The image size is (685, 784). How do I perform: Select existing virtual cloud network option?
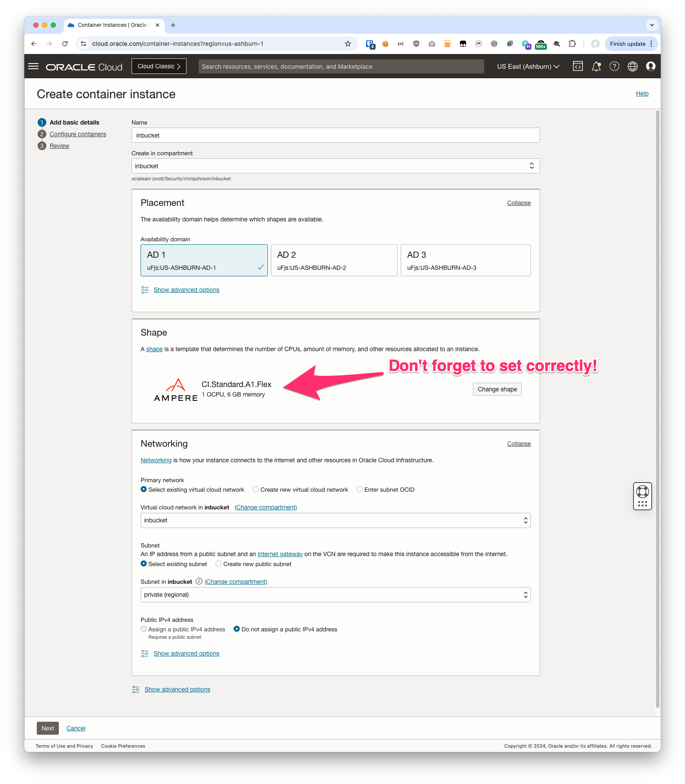point(144,490)
